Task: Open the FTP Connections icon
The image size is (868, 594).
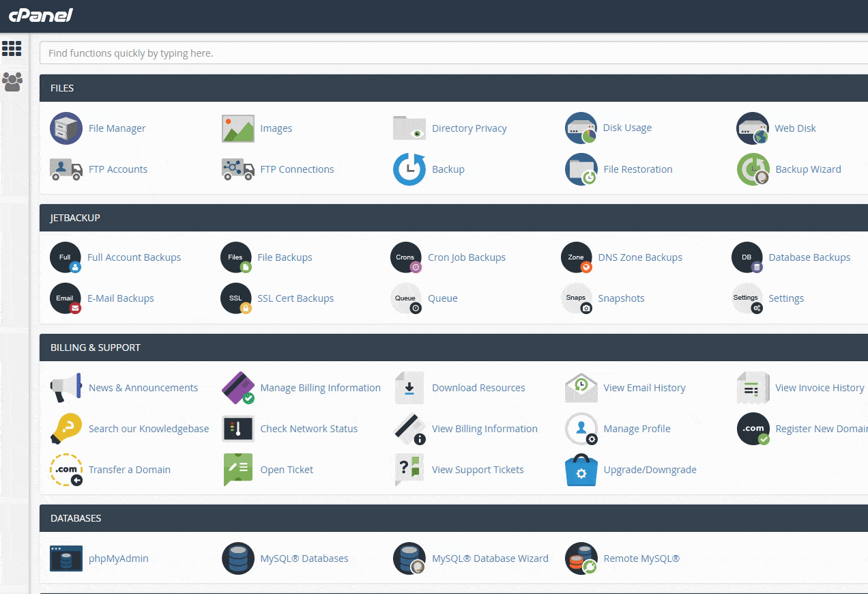Action: (x=238, y=169)
